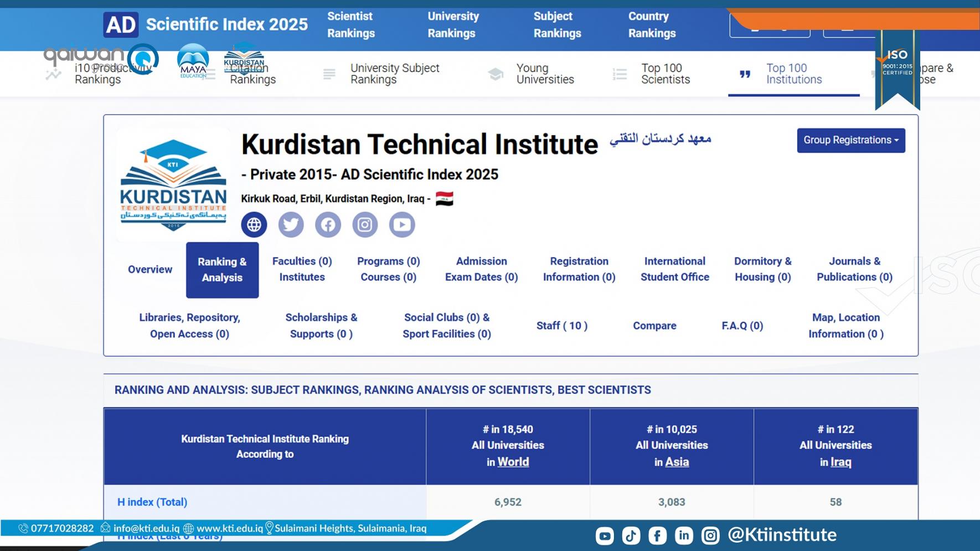Click the Iraq flag icon
The height and width of the screenshot is (551, 980).
(x=445, y=199)
